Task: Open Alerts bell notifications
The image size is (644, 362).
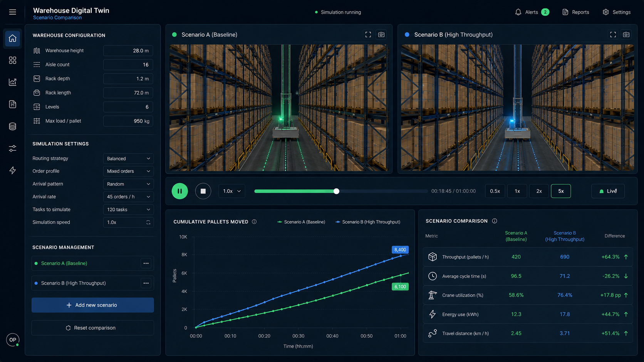Action: coord(532,12)
